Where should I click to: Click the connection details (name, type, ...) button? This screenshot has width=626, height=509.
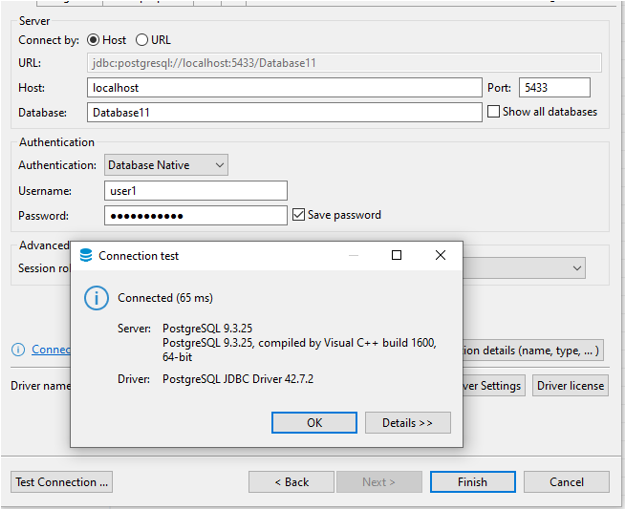point(533,351)
